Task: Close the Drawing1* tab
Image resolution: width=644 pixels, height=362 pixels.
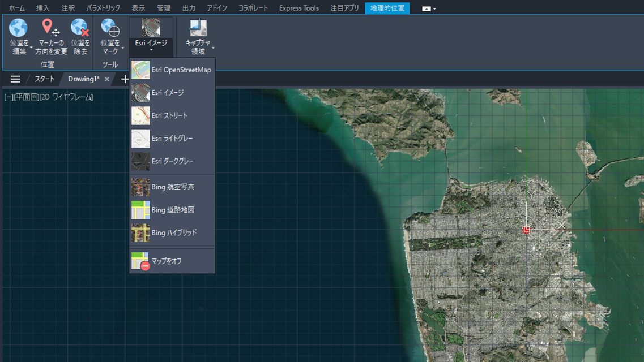Action: 107,79
